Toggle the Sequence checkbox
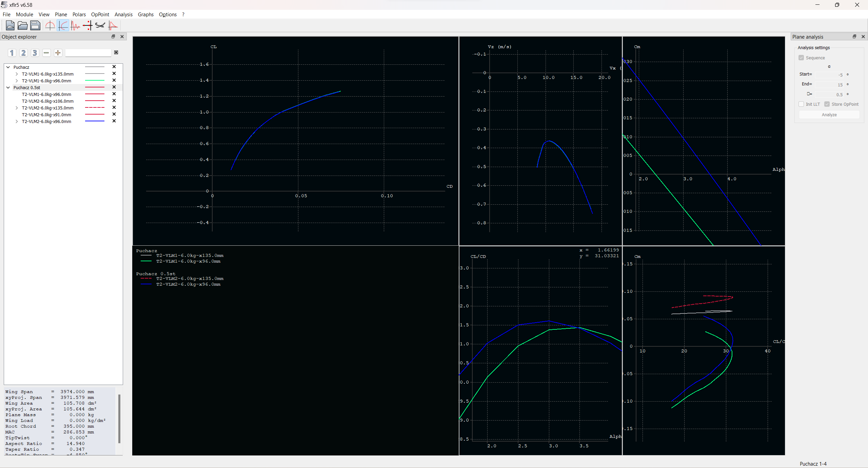 pos(801,58)
